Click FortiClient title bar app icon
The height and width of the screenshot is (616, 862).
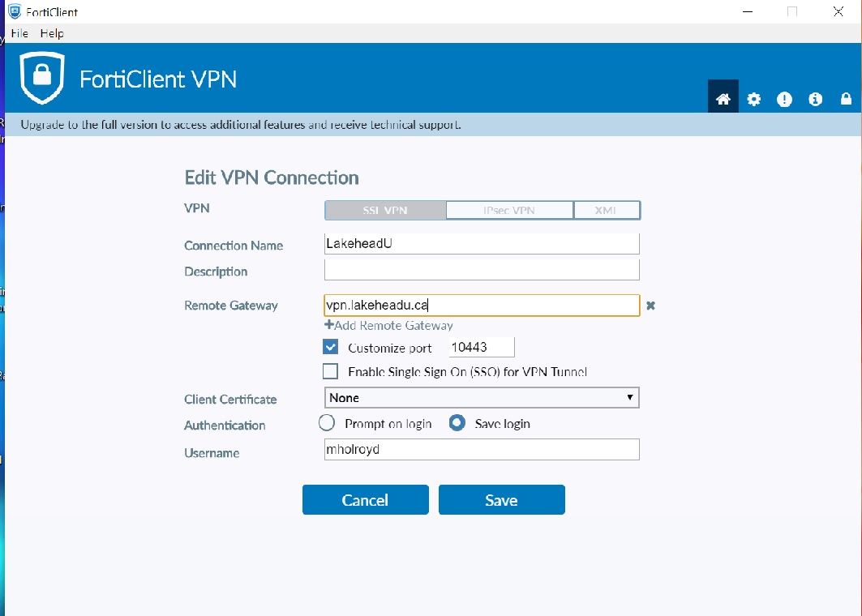pyautogui.click(x=14, y=12)
